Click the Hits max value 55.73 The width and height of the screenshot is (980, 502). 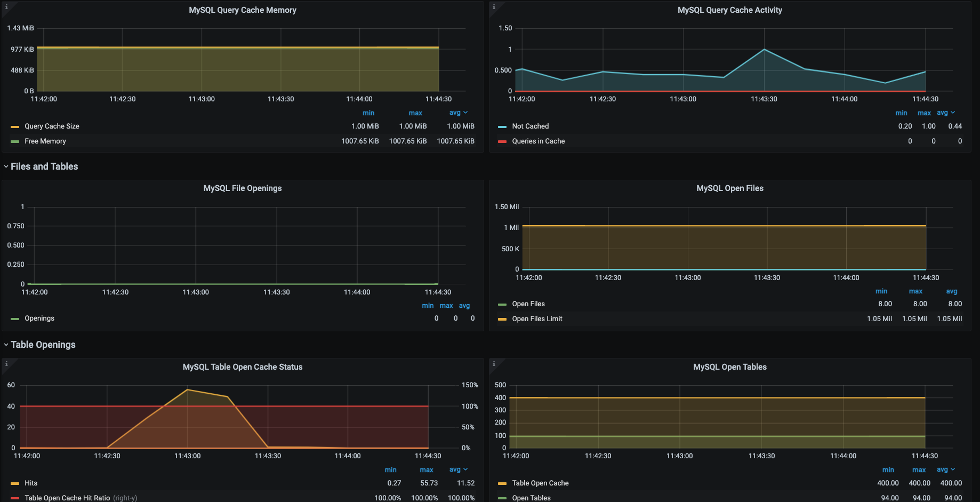click(x=429, y=483)
